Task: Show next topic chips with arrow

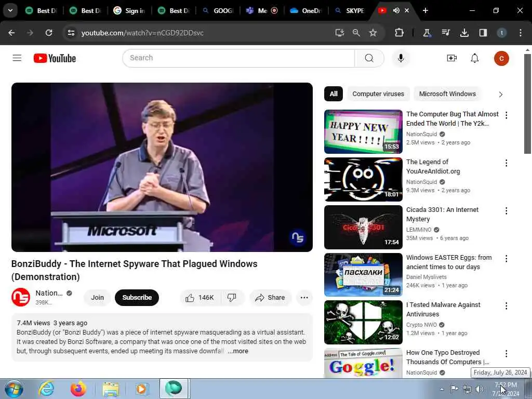Action: click(x=500, y=95)
